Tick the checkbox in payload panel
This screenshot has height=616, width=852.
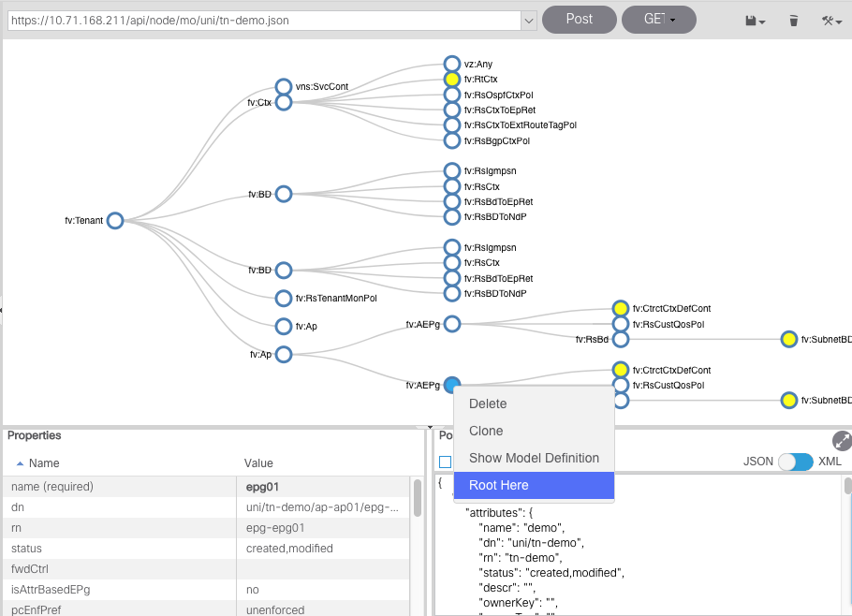click(445, 462)
